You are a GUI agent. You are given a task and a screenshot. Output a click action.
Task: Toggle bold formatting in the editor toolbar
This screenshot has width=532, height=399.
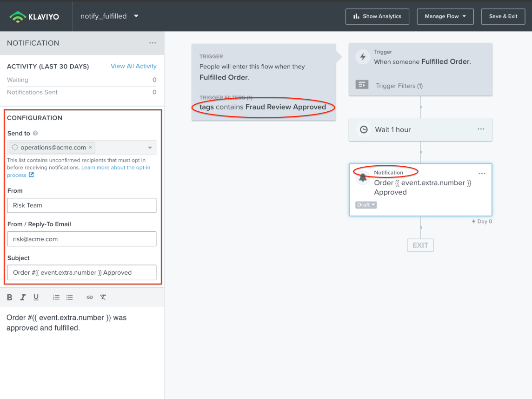tap(9, 298)
